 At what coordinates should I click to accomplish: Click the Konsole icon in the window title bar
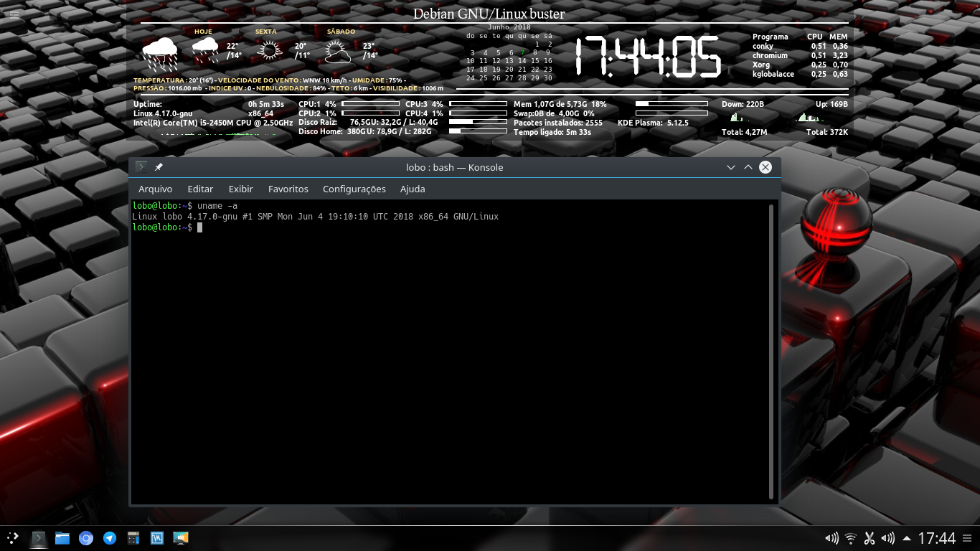coord(141,166)
